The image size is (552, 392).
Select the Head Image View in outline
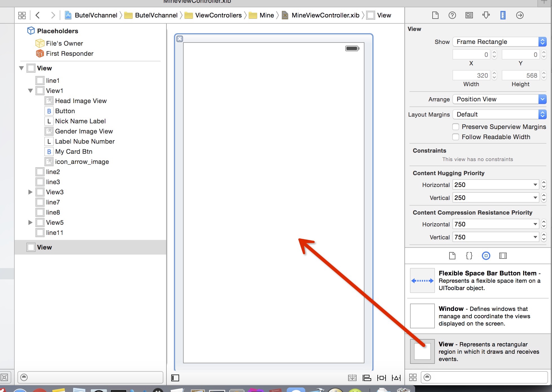(x=81, y=101)
